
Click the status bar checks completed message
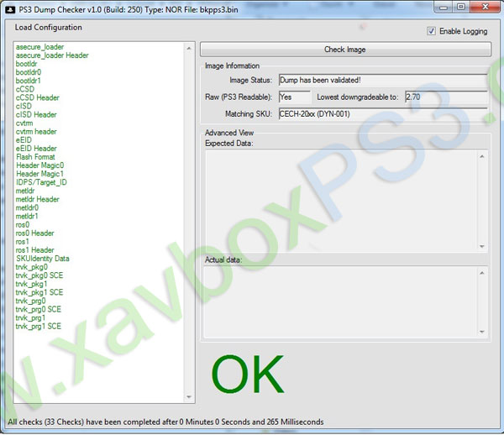point(165,422)
